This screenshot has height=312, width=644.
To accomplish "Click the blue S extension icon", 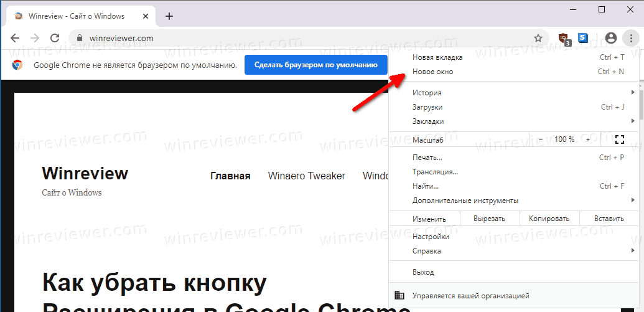I will 582,38.
